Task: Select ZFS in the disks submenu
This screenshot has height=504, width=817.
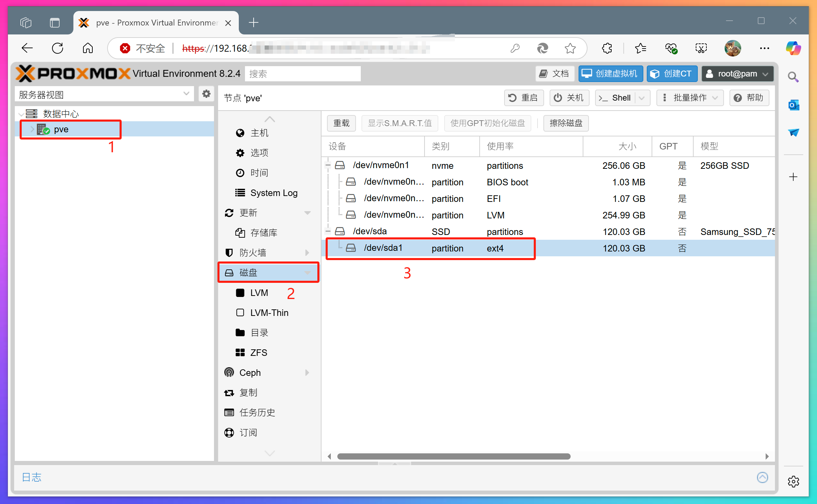Action: click(258, 352)
